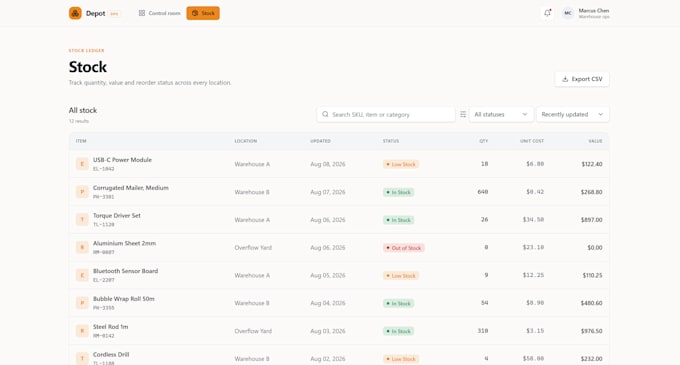Click the Aug 07, 2026 date cell

(328, 192)
